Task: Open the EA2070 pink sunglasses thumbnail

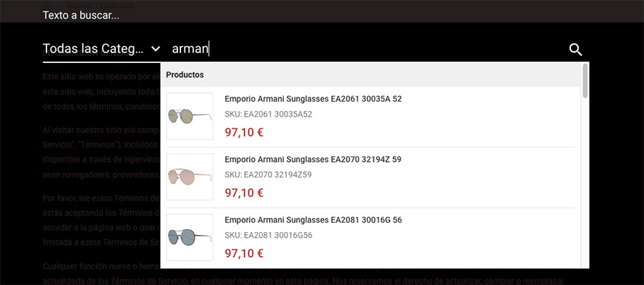Action: tap(190, 177)
